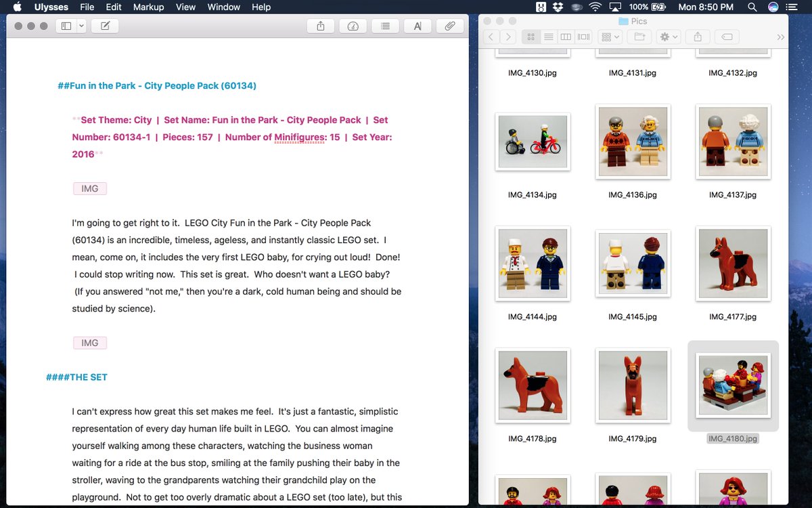Open Finder item arrangement dropdown
Screen dimensions: 812x508
610,37
